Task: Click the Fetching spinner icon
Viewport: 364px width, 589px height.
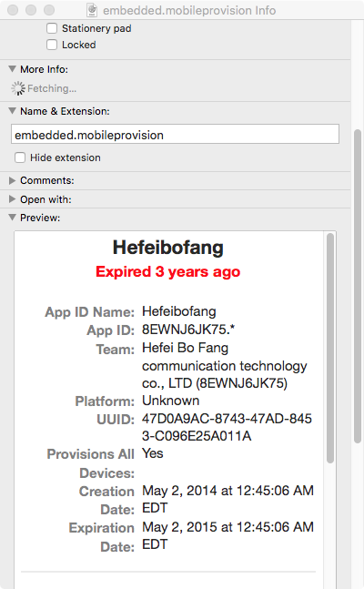Action: 17,88
